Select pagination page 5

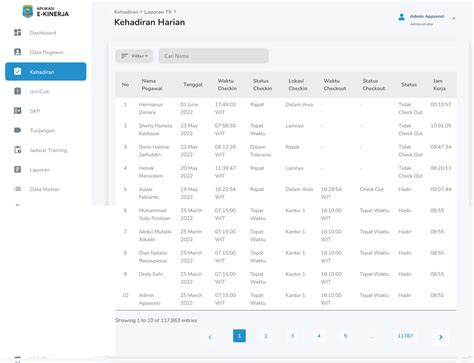point(345,336)
